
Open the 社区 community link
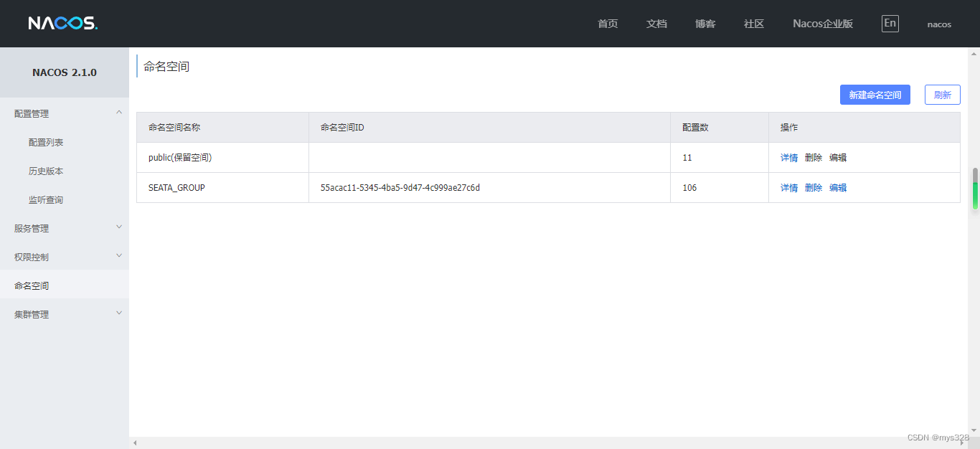click(754, 24)
